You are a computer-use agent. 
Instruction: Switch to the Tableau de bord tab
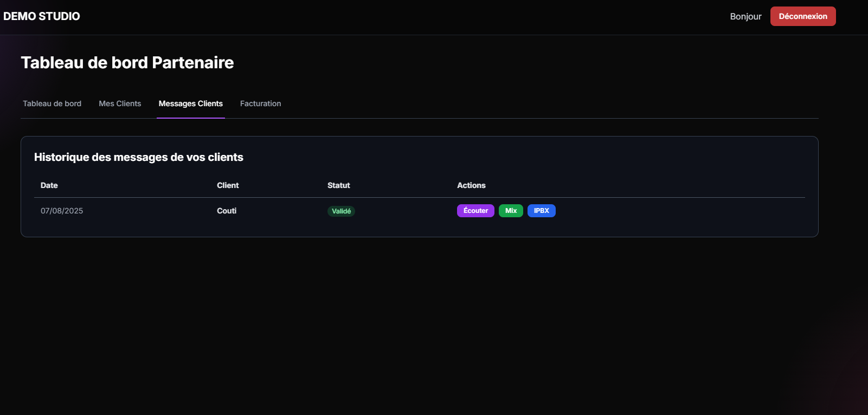[52, 103]
